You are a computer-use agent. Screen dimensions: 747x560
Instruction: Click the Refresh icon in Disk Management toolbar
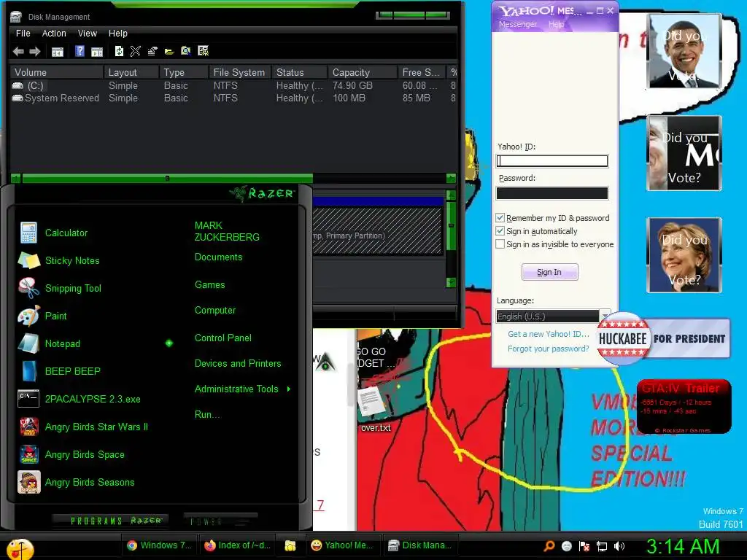coord(119,51)
